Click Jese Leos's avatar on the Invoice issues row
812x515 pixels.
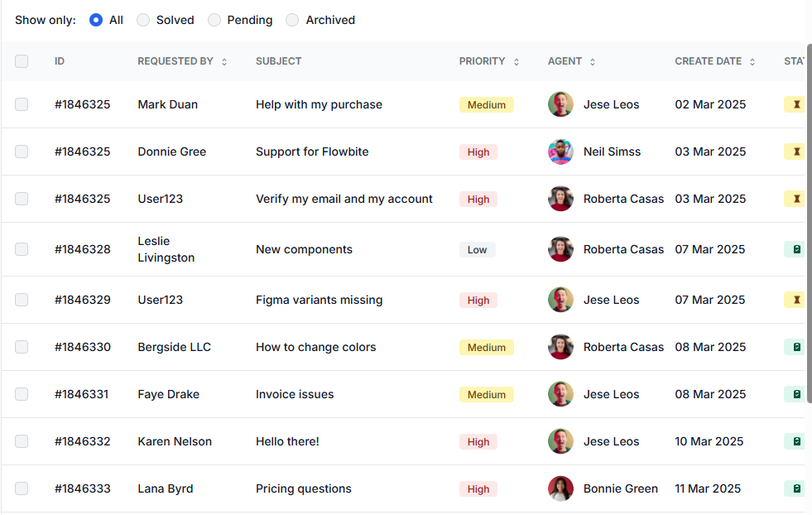[560, 394]
